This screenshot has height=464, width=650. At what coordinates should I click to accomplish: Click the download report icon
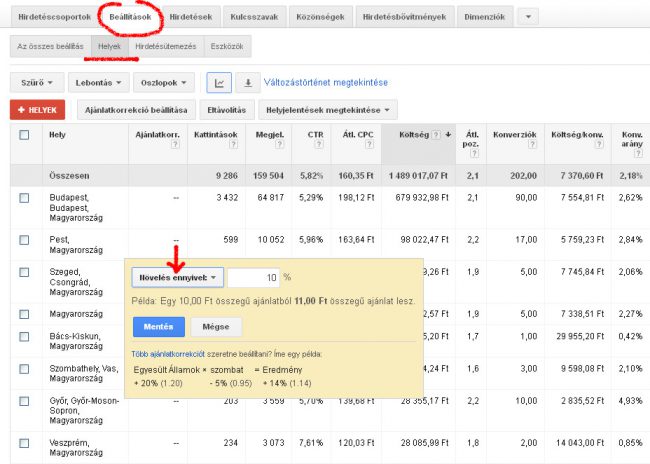click(x=248, y=83)
